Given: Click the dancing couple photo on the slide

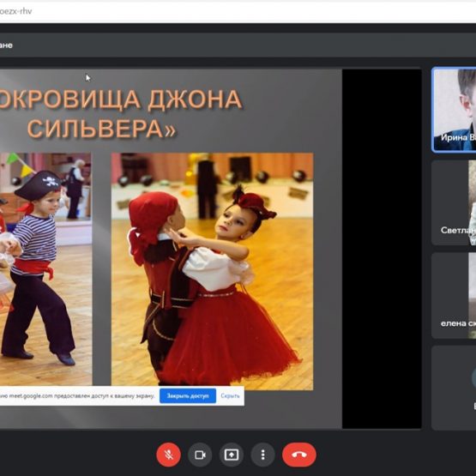Looking at the screenshot, I should pos(212,271).
